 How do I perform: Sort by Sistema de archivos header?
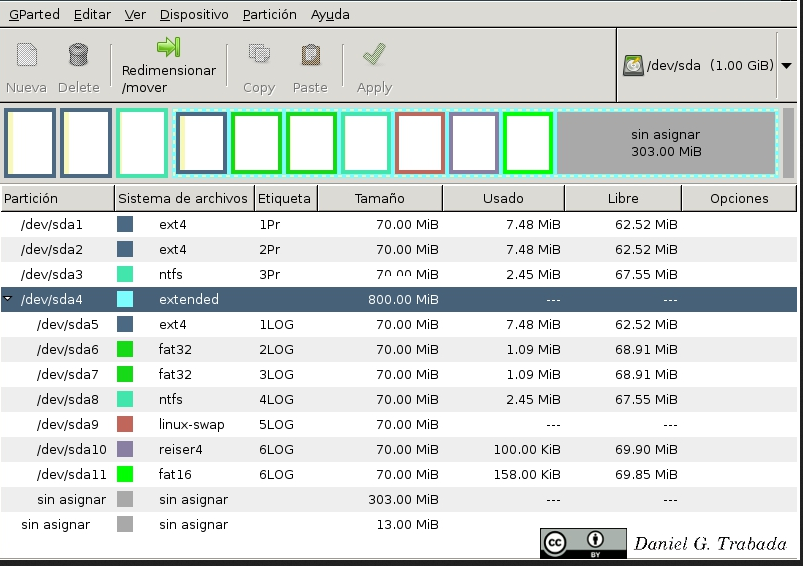(184, 198)
